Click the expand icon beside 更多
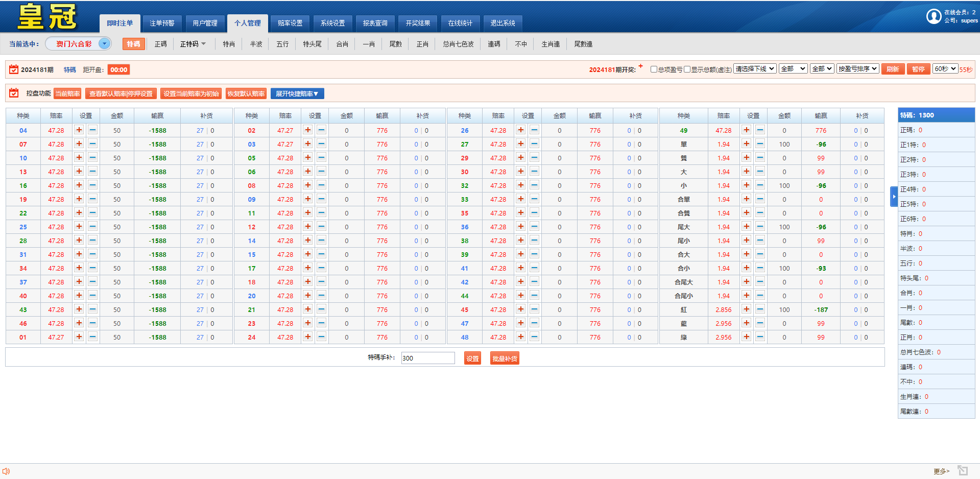Image resolution: width=980 pixels, height=479 pixels. point(963,470)
